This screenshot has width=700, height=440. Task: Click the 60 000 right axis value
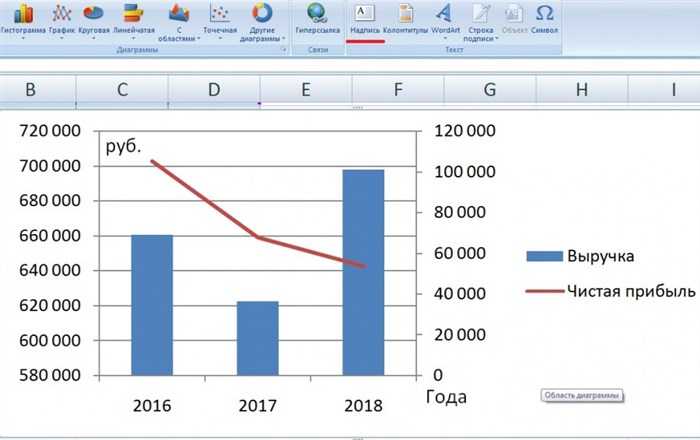460,253
